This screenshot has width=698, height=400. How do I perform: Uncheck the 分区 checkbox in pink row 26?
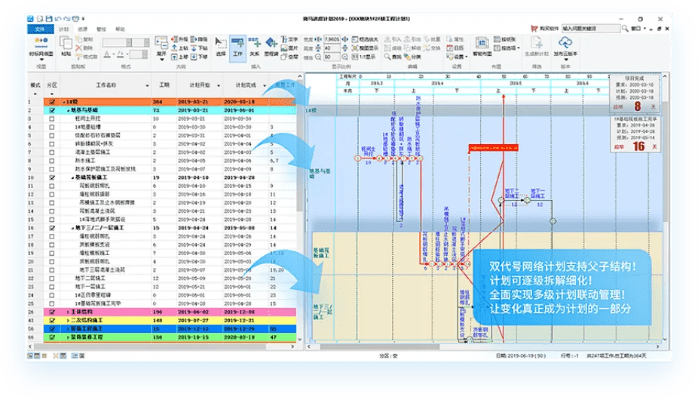click(52, 312)
